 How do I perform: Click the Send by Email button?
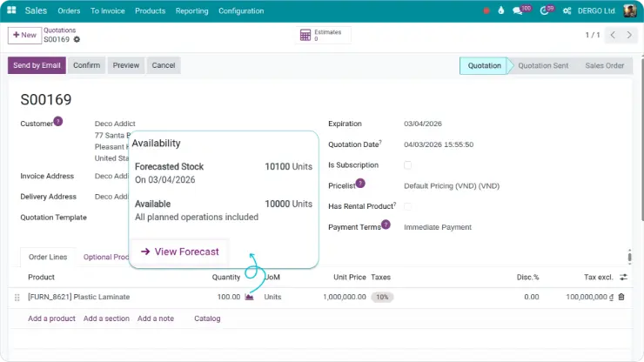[37, 65]
